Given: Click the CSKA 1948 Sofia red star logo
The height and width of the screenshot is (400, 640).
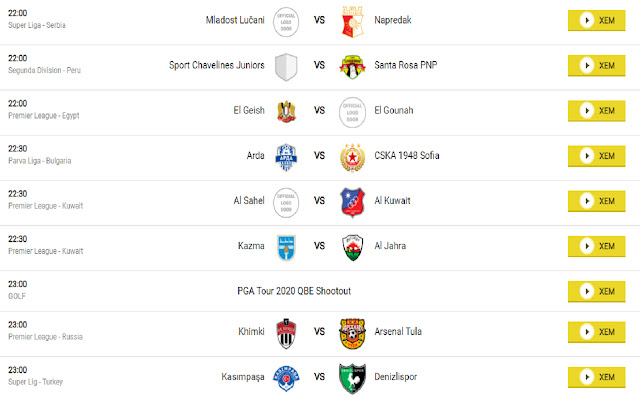Looking at the screenshot, I should tap(352, 158).
